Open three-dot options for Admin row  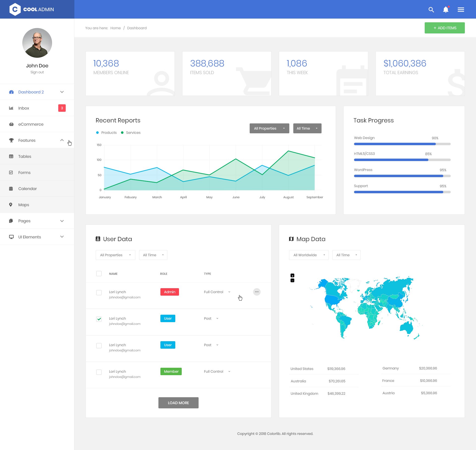pyautogui.click(x=257, y=292)
